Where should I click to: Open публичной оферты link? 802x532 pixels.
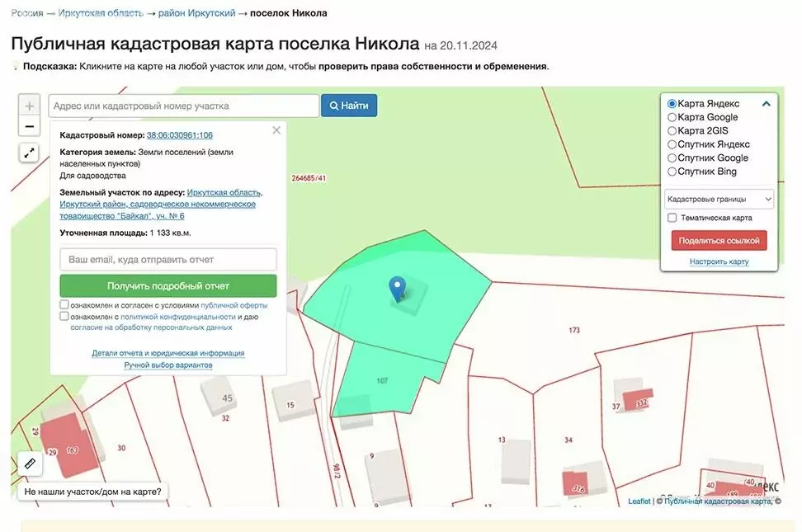234,305
